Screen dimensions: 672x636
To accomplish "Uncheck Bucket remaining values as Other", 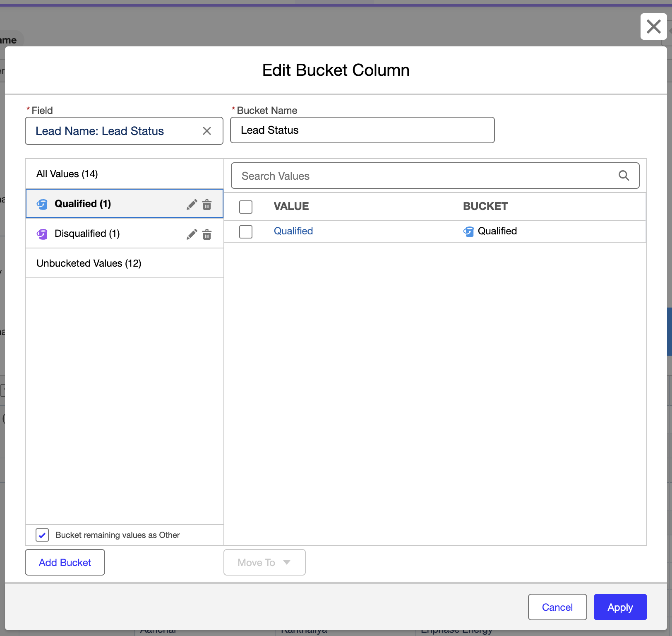I will point(42,535).
